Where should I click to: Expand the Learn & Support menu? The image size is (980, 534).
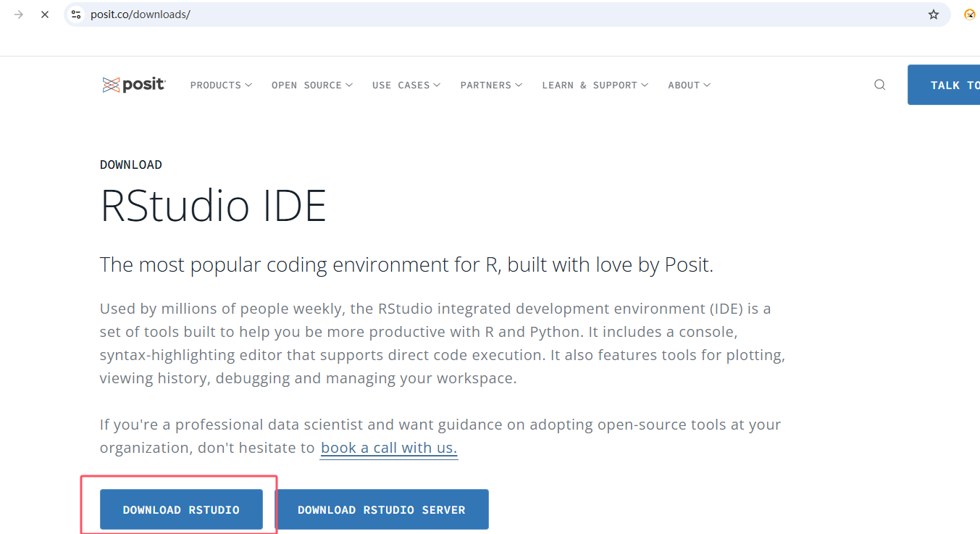(595, 85)
